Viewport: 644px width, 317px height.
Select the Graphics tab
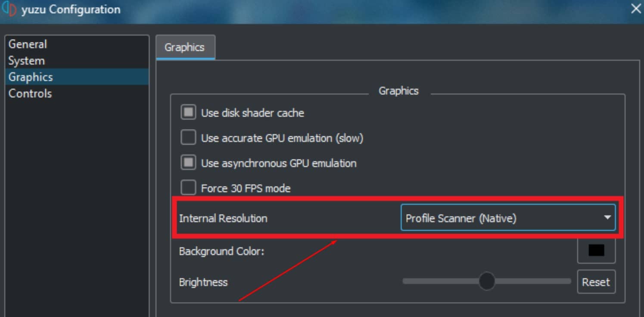point(185,47)
